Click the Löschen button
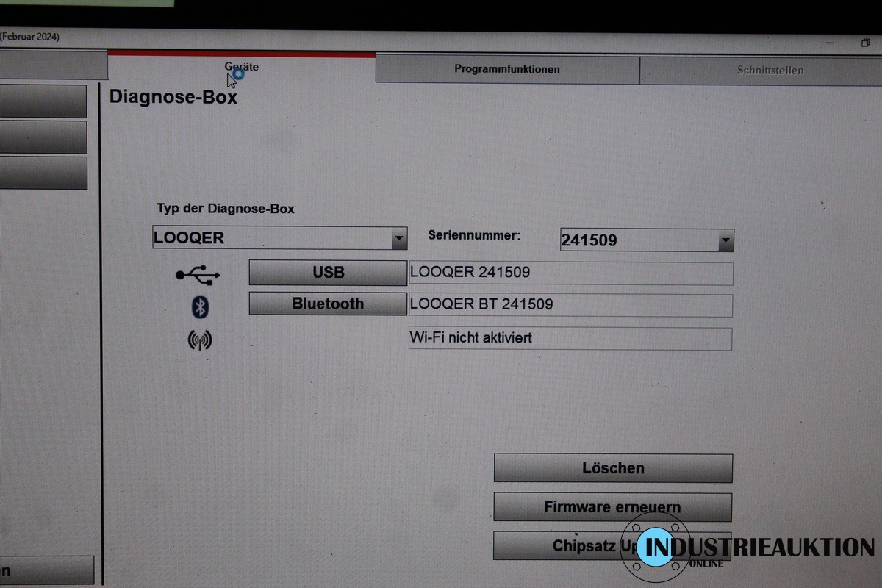 coord(613,468)
